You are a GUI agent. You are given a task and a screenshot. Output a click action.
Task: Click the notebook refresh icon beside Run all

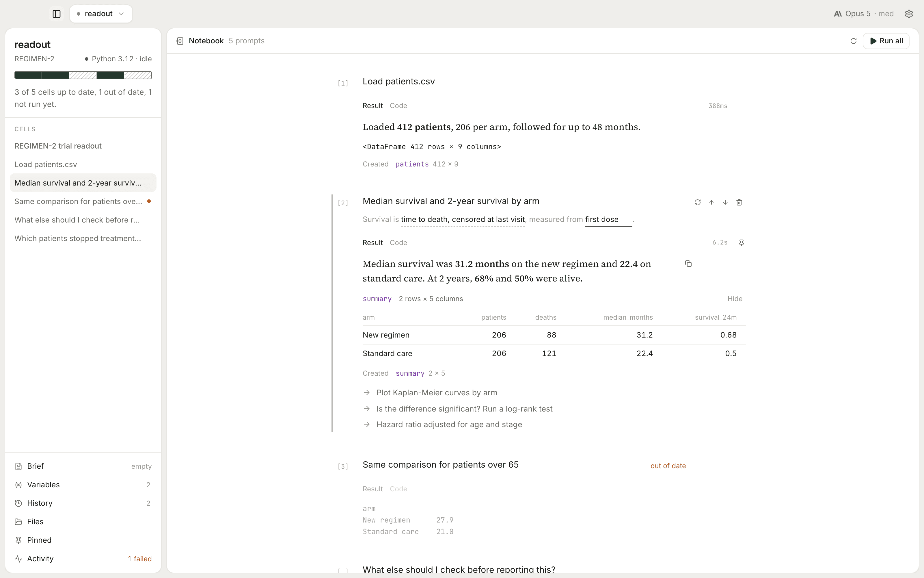(x=853, y=41)
